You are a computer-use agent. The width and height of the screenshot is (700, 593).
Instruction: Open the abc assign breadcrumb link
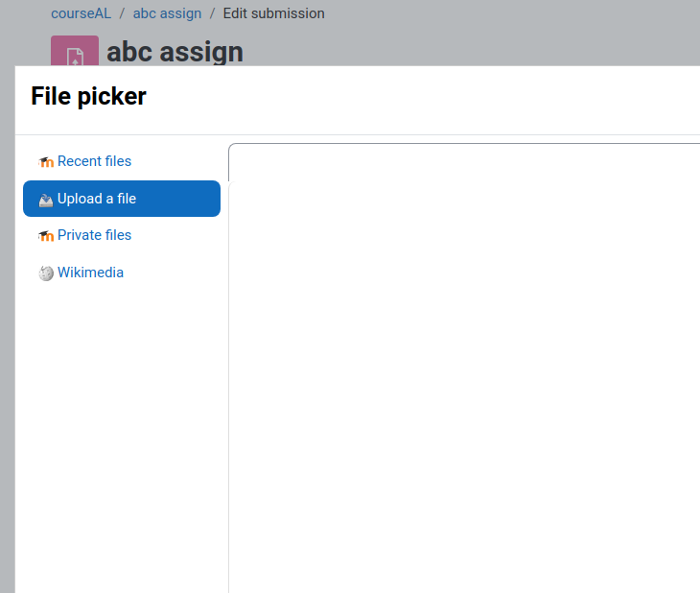[167, 13]
